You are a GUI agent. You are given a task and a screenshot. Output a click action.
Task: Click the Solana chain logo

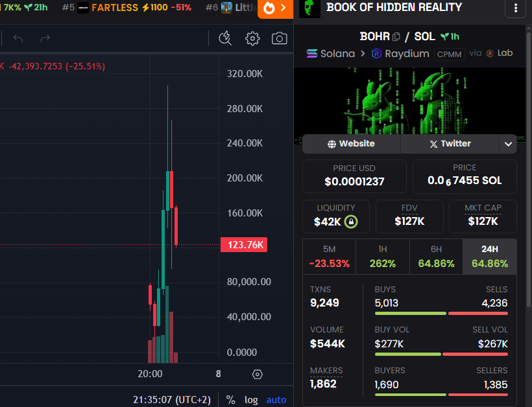312,54
